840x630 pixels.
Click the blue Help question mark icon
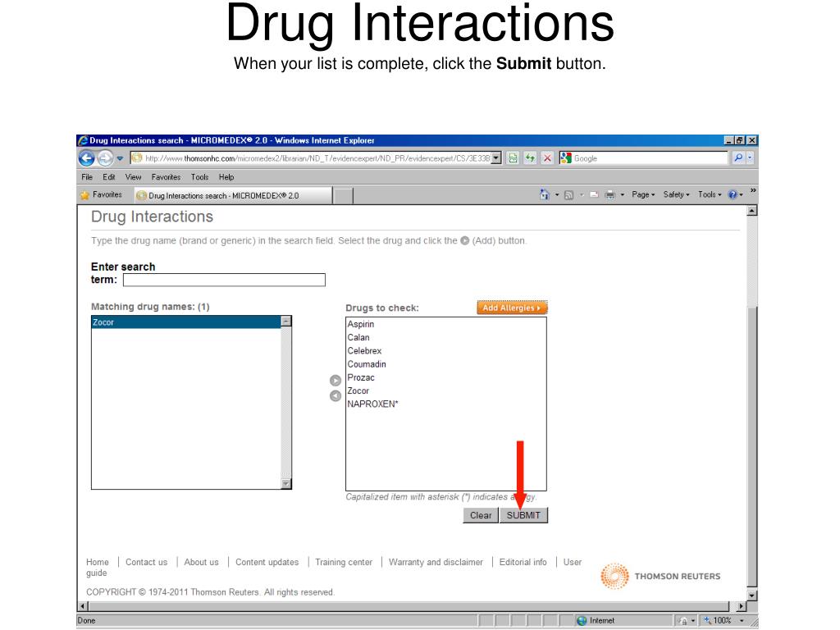coord(733,195)
